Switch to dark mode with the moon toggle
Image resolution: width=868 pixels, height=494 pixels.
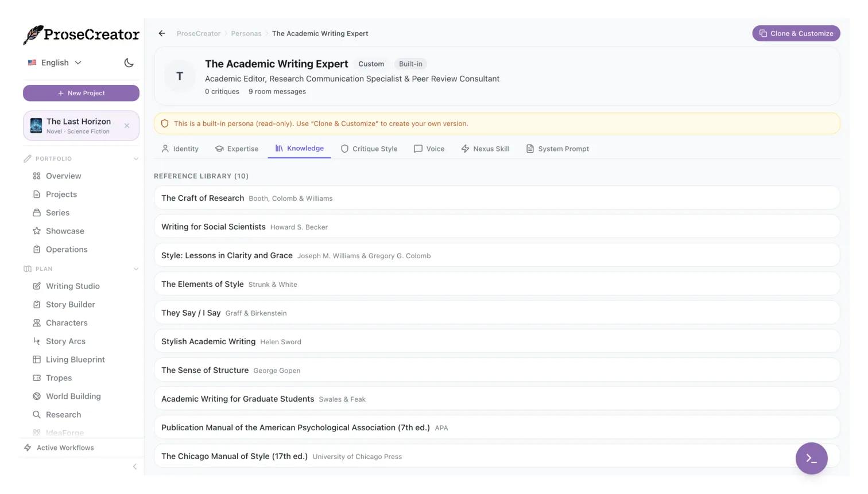(129, 63)
